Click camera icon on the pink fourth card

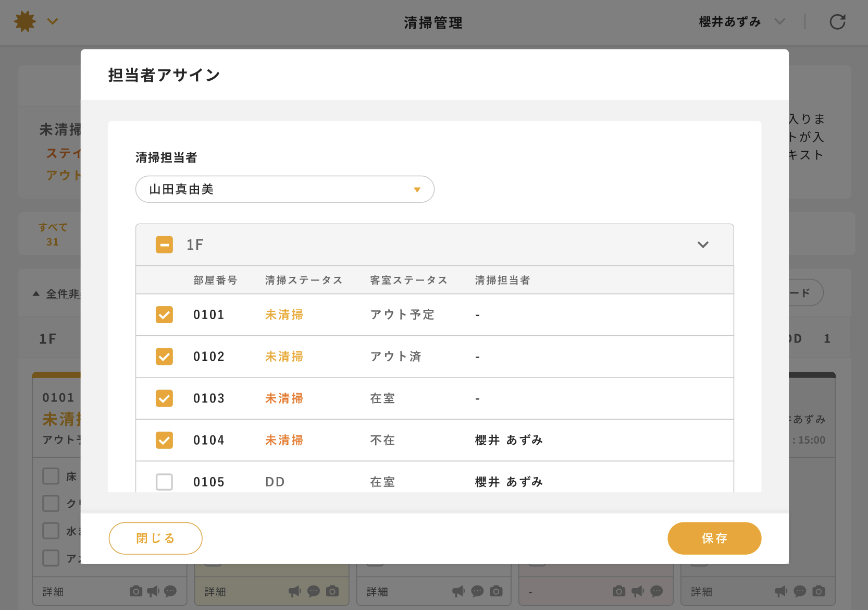coord(619,591)
